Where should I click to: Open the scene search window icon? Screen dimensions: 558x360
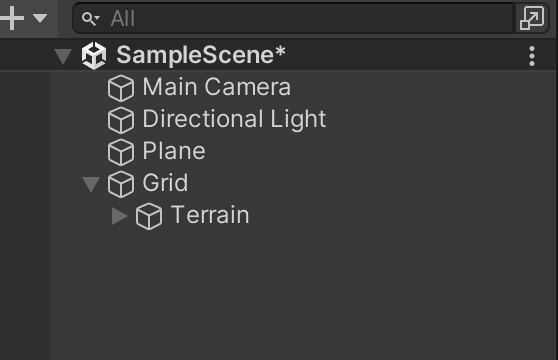(532, 18)
